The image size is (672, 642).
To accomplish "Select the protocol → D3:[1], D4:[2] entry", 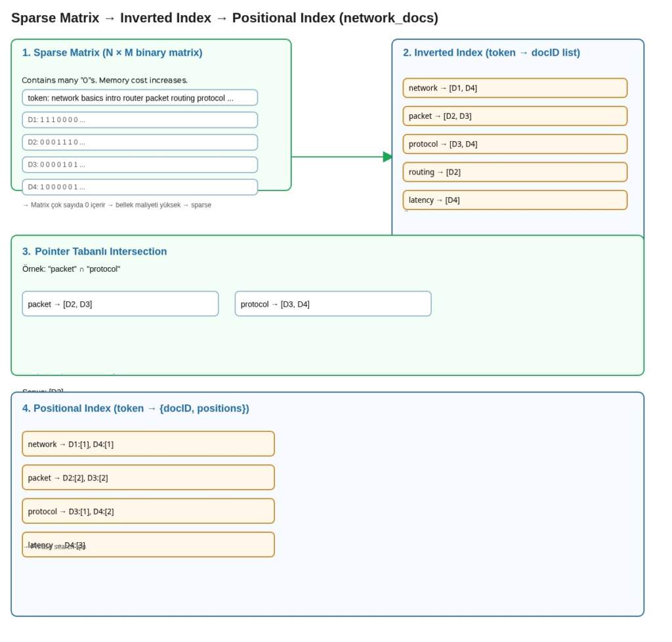I will (x=148, y=511).
